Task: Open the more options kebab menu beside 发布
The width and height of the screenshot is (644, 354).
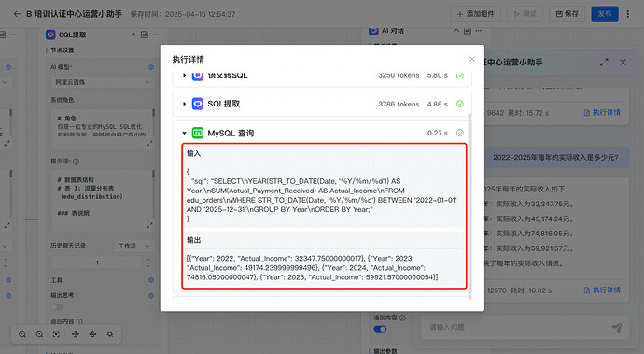Action: tap(627, 14)
